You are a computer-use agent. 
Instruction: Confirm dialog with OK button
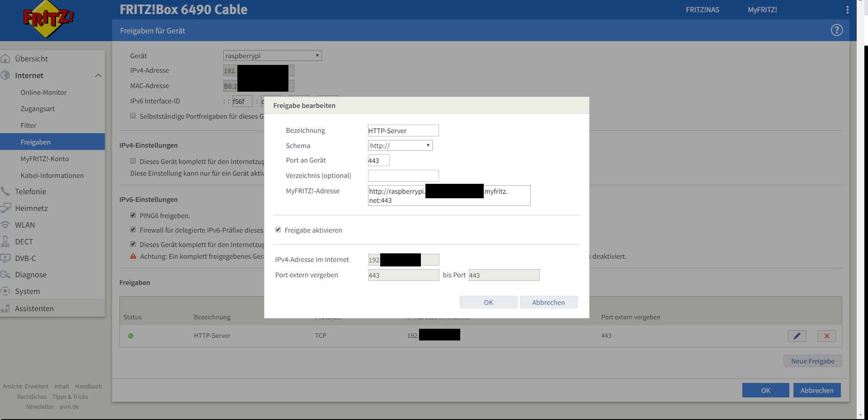coord(488,302)
